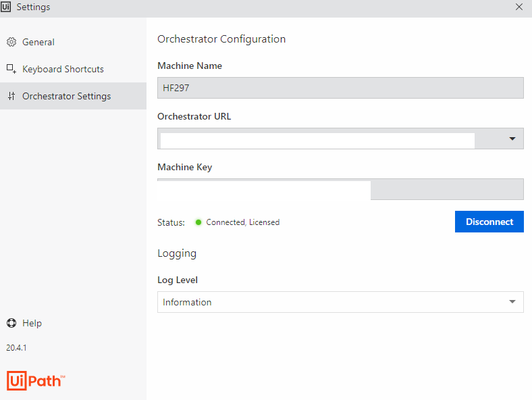
Task: Open the Log Level Information combo box
Action: [340, 302]
